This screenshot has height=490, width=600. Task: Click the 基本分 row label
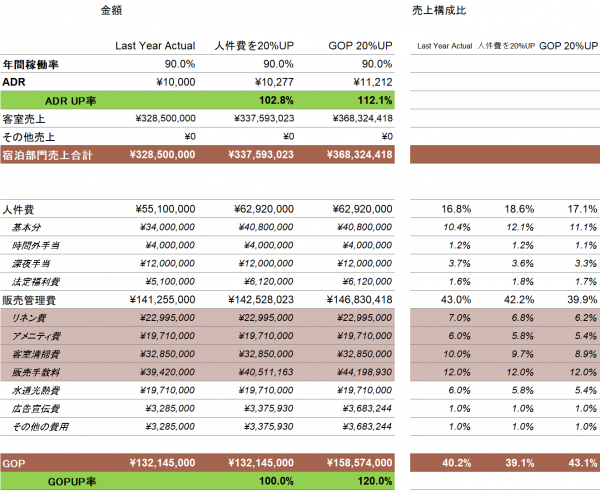[26, 228]
